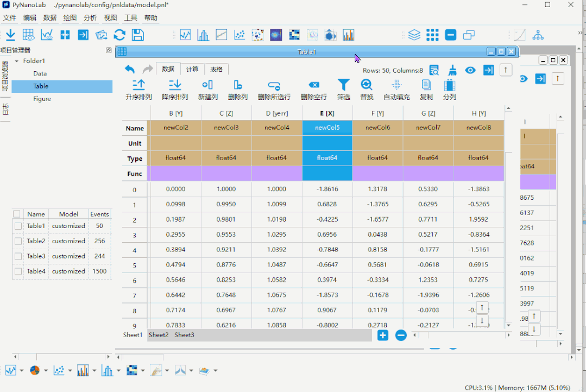Viewport: 586px width, 392px height.
Task: Open dropdown arrow beside bottom histogram icon
Action: click(x=118, y=371)
